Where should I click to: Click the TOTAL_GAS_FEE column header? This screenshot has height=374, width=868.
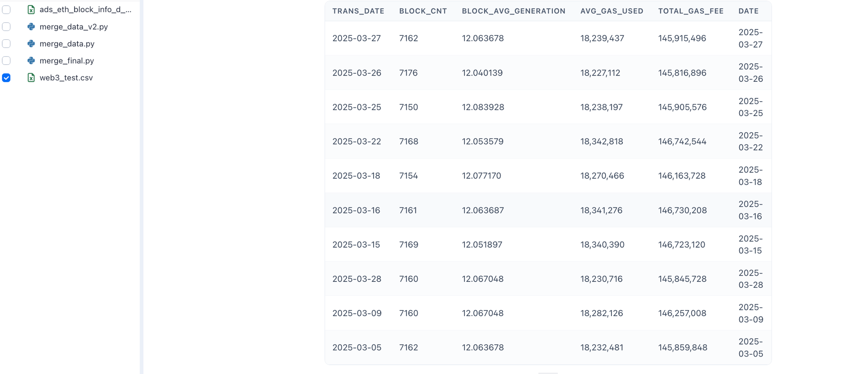(x=691, y=11)
